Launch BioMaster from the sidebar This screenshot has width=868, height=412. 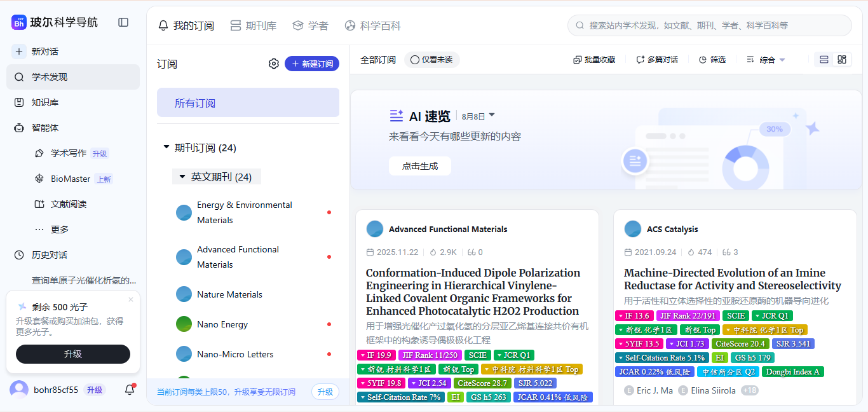[71, 179]
